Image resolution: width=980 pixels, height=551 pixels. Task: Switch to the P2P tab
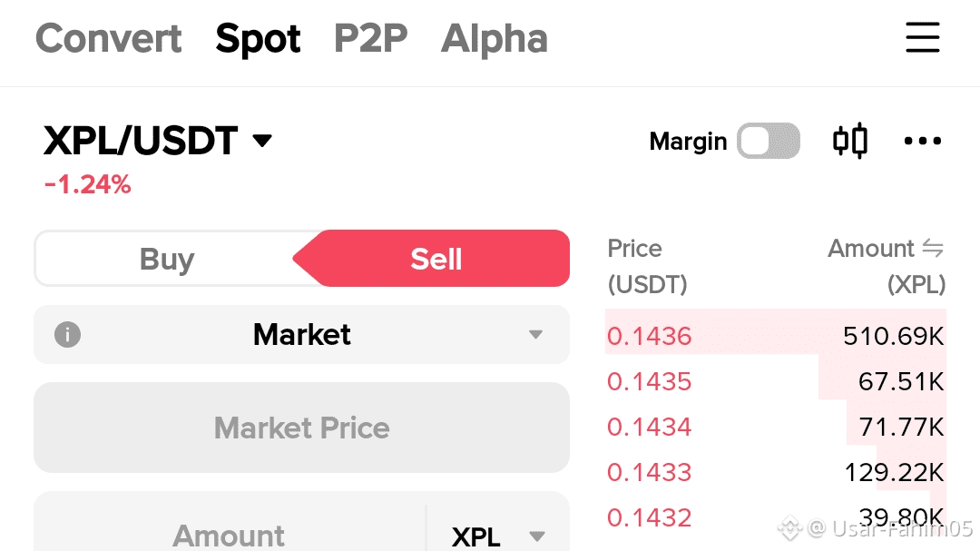click(370, 39)
